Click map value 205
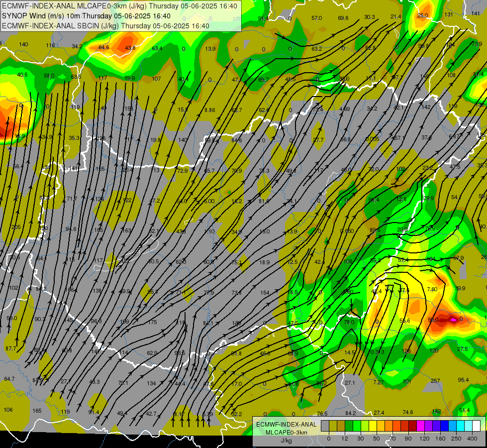Image resolution: width=487 pixels, height=448 pixels. tap(16, 227)
